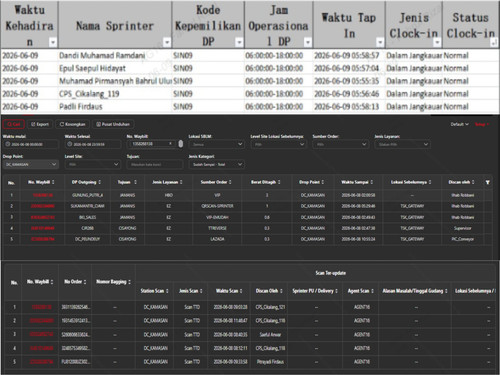Sort by No. Waybill in lower table
Screen dimensions: 500x375
pyautogui.click(x=52, y=282)
